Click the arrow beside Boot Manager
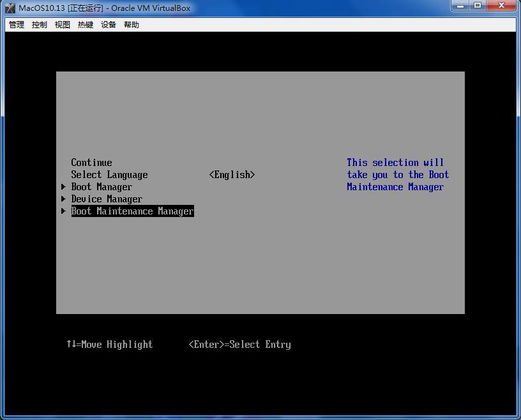521x420 pixels. tap(63, 187)
